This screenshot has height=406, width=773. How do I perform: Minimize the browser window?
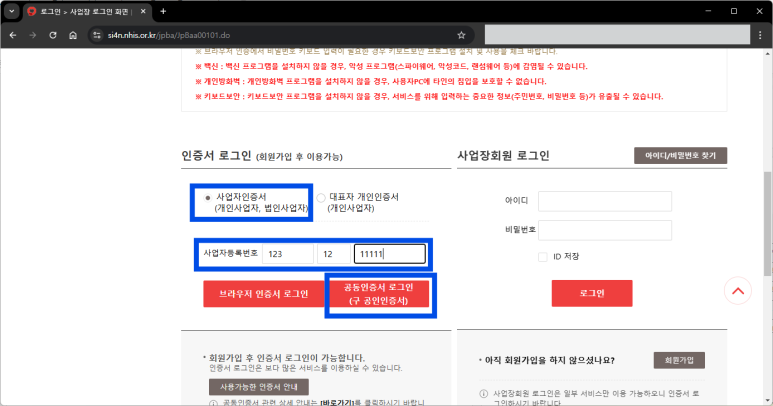pos(708,11)
